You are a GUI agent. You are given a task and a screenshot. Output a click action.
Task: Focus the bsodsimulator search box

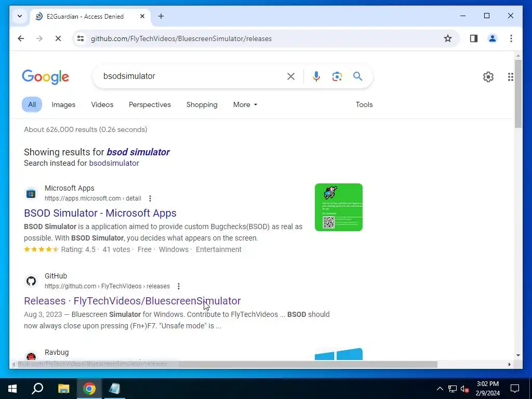point(192,76)
